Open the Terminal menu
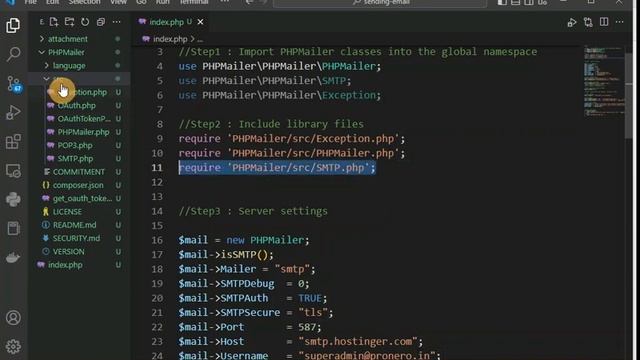The width and height of the screenshot is (640, 360). [194, 2]
